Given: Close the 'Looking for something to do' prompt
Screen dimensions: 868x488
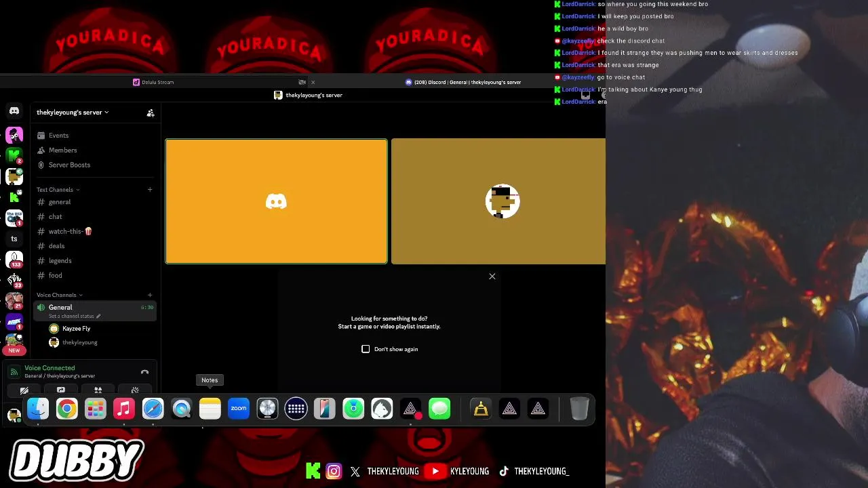Looking at the screenshot, I should pyautogui.click(x=492, y=276).
